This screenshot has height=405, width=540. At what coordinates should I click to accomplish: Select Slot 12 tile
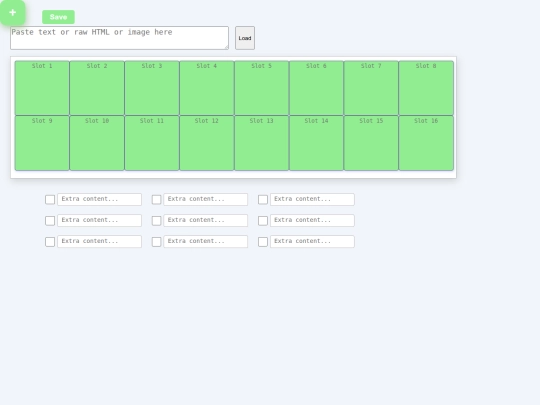207,143
